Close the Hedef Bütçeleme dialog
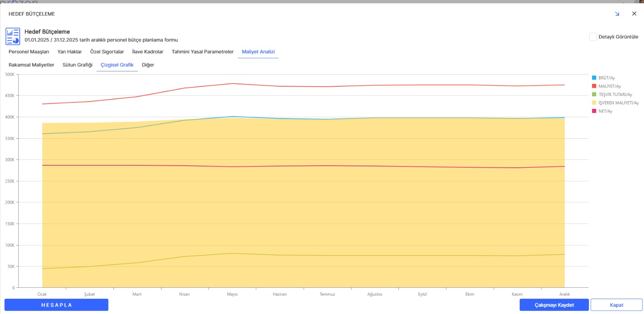This screenshot has height=314, width=644. tap(634, 14)
